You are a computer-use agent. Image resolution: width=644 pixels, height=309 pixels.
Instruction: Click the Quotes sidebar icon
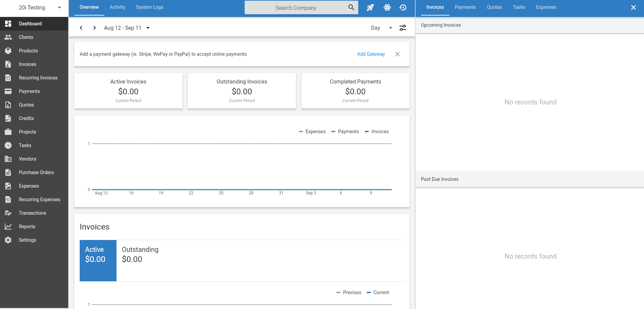(x=8, y=105)
